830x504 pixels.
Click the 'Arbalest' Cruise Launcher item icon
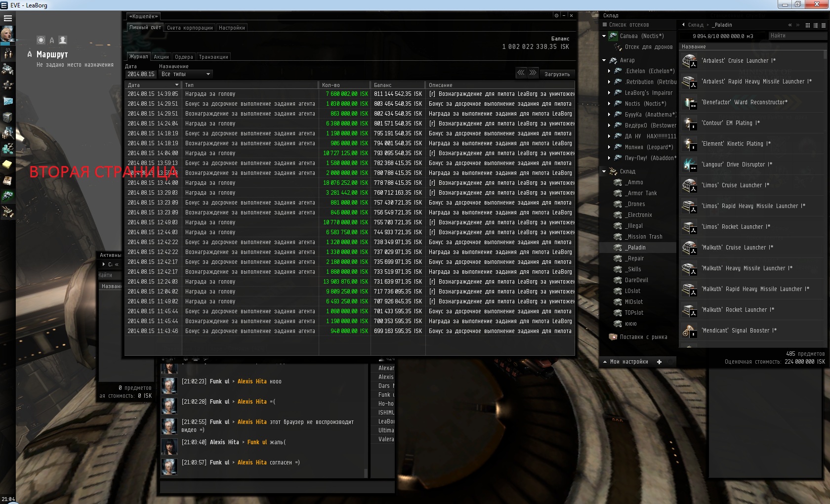[689, 61]
